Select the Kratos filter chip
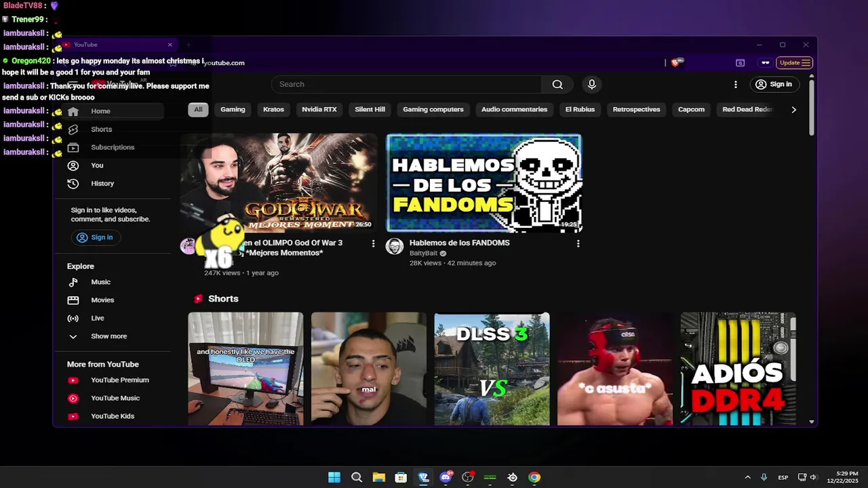Viewport: 868px width, 488px height. coord(273,109)
